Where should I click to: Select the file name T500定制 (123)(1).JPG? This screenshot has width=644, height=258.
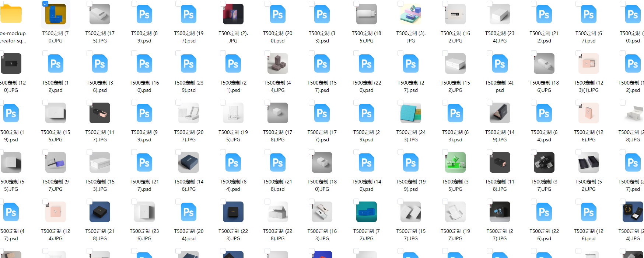(x=589, y=86)
